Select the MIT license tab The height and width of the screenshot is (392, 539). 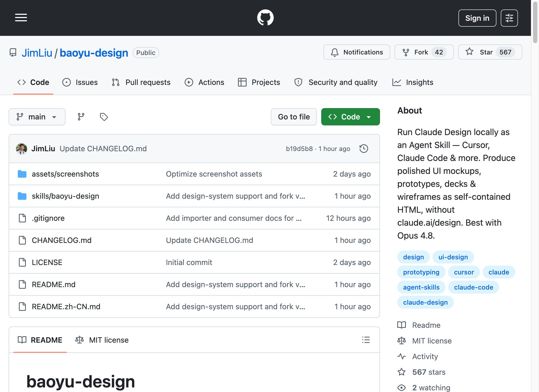point(102,340)
